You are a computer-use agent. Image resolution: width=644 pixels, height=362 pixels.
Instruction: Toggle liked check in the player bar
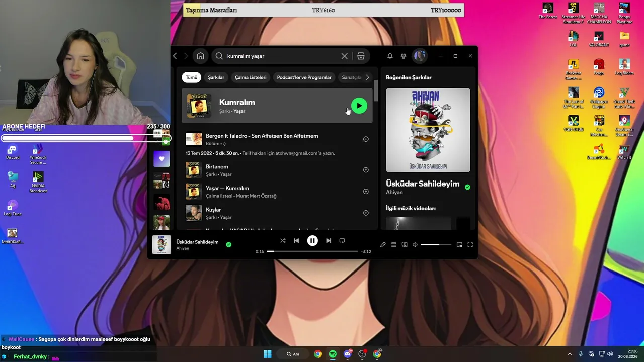228,245
